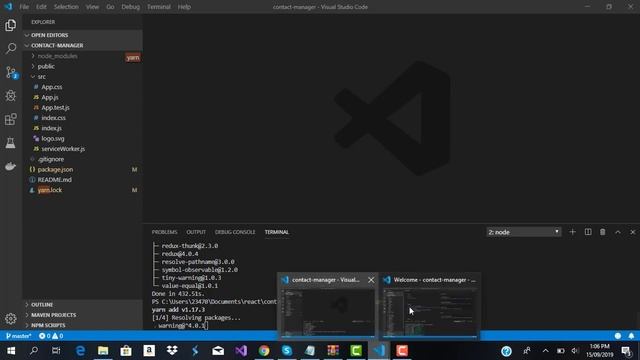The width and height of the screenshot is (640, 360).
Task: Open Dropbox from the taskbar
Action: [172, 351]
